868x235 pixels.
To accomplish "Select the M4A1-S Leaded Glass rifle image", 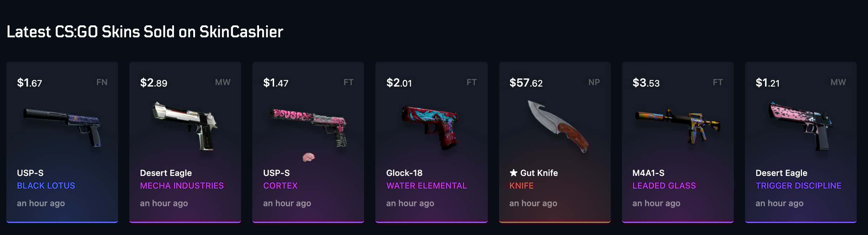I will pos(678,127).
